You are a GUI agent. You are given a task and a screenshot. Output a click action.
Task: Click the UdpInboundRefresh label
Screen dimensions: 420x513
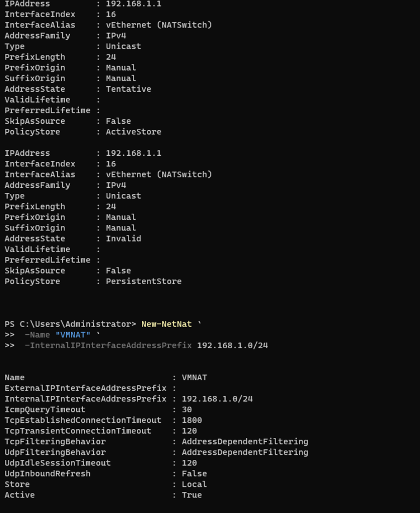coord(48,473)
